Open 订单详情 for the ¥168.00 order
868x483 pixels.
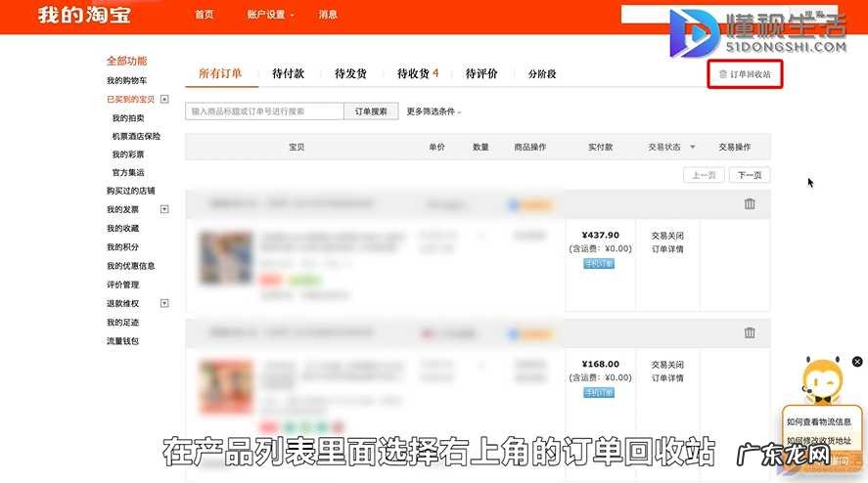coord(667,377)
